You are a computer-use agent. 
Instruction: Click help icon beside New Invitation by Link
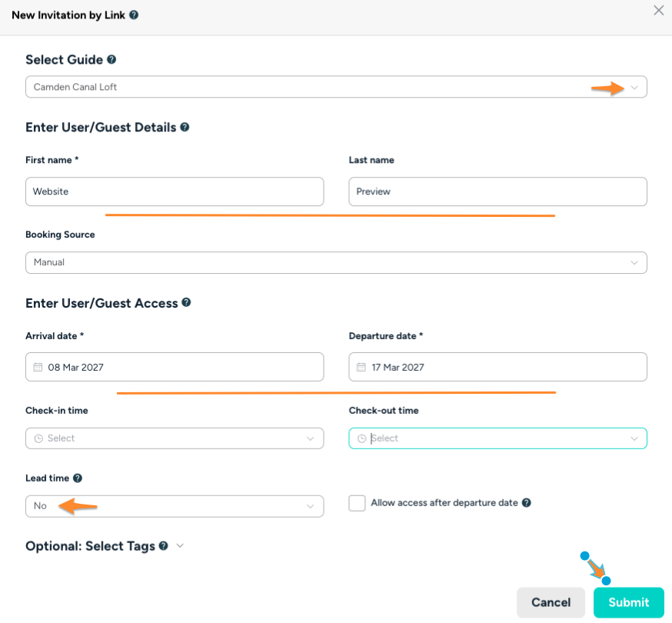(134, 15)
